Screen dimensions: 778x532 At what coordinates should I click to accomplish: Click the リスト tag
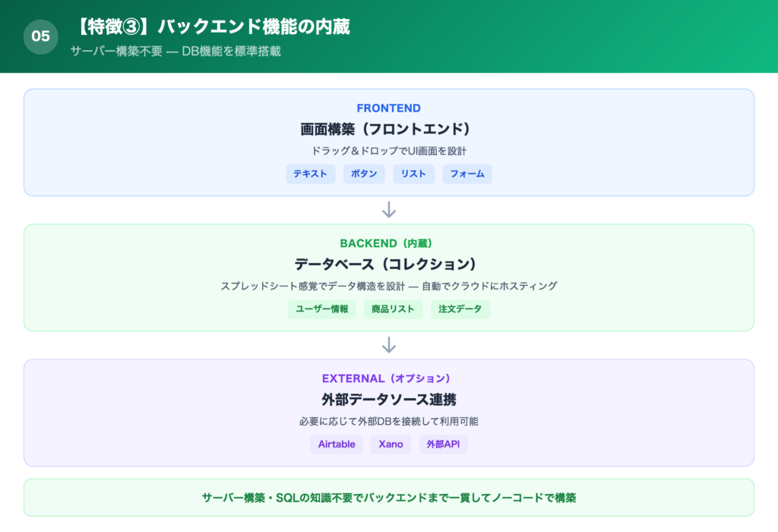click(x=413, y=174)
